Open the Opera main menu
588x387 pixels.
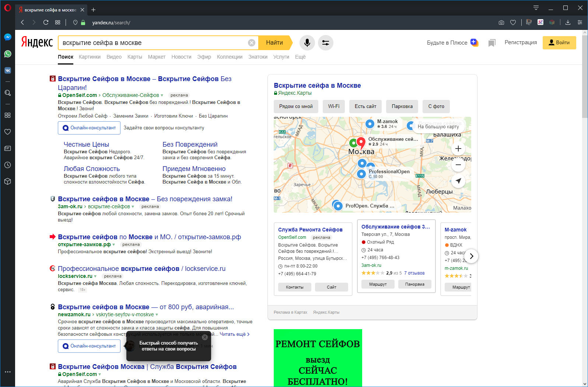pos(7,8)
